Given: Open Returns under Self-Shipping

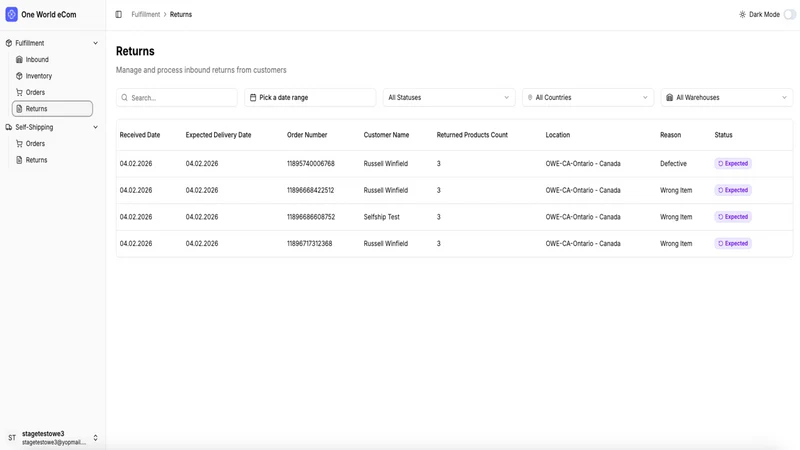Looking at the screenshot, I should coord(52,160).
